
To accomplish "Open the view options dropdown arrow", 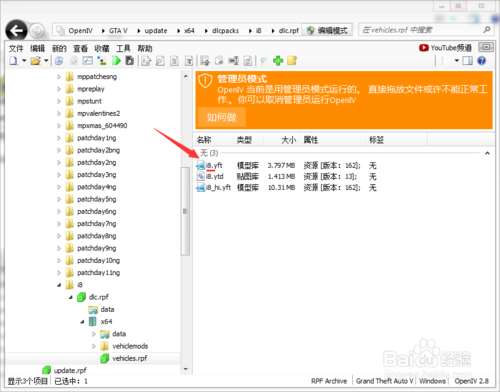I will pos(457,61).
